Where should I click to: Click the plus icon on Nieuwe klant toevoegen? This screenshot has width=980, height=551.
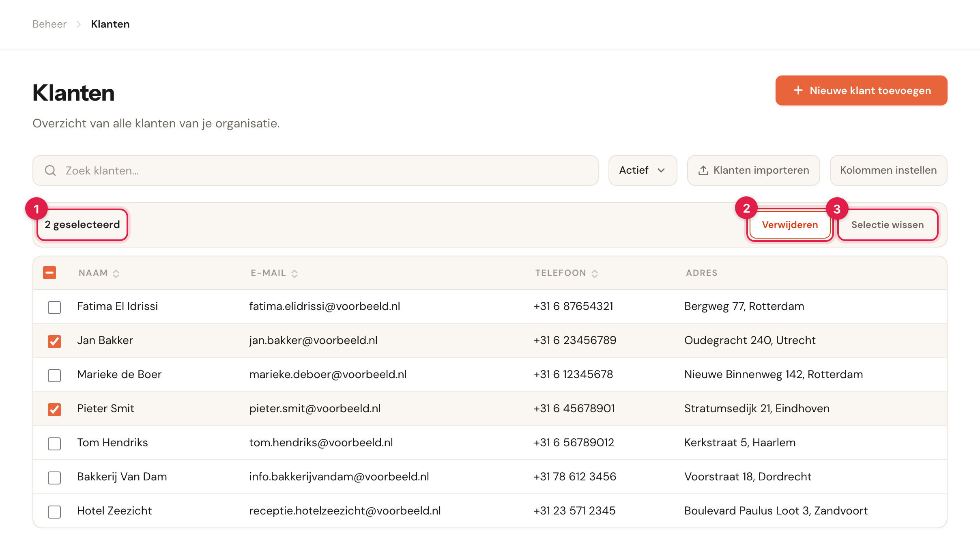(x=798, y=90)
